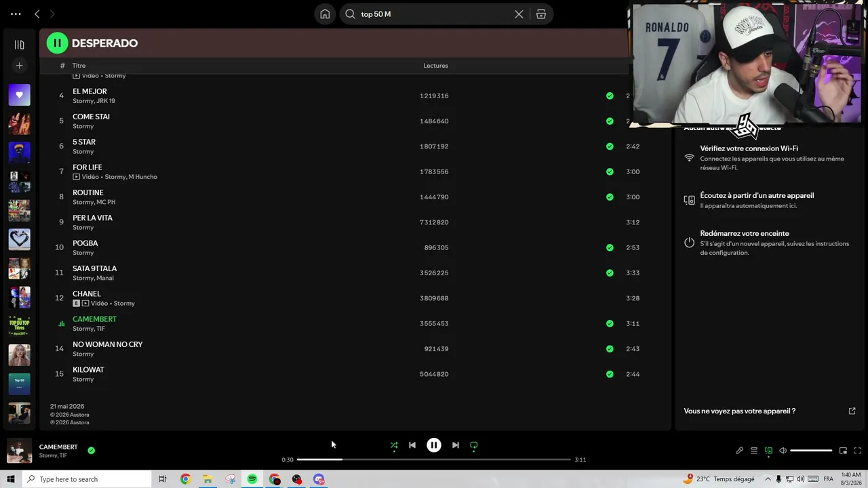The height and width of the screenshot is (488, 868).
Task: Toggle the Connect to a device icon
Action: coord(768,451)
